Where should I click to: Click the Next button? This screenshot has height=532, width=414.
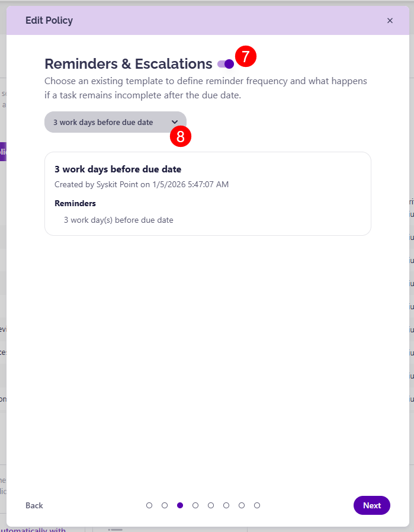tap(371, 505)
